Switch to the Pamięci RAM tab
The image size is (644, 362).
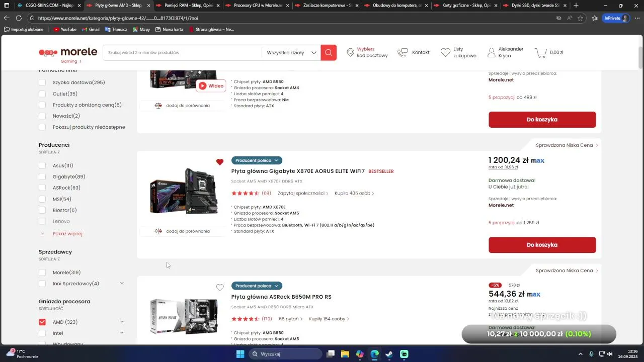(188, 6)
